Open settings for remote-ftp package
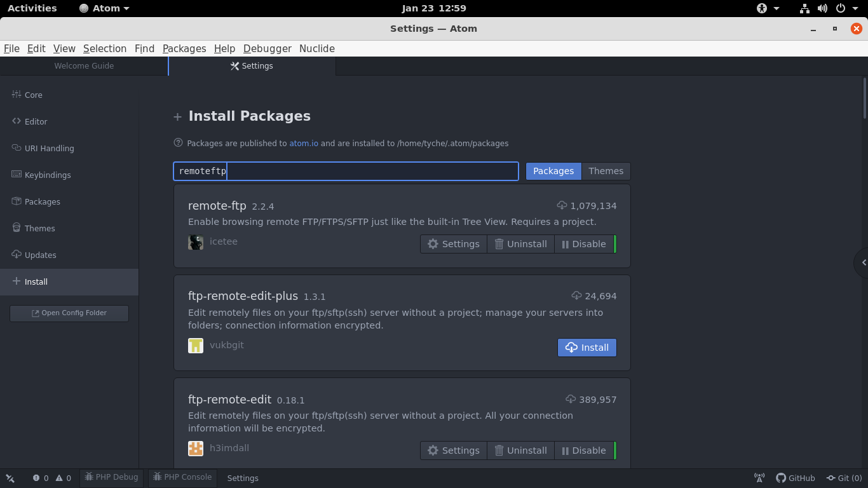868x488 pixels. pyautogui.click(x=454, y=244)
